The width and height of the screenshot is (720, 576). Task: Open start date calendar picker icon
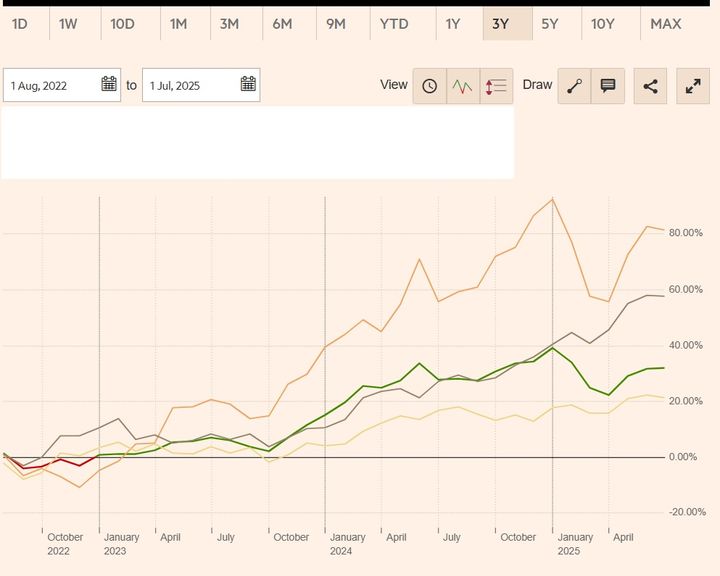point(109,85)
